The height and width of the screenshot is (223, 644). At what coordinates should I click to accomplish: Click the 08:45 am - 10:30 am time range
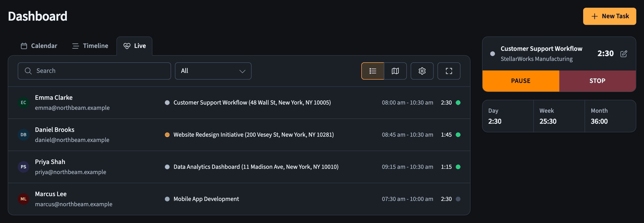coord(407,135)
